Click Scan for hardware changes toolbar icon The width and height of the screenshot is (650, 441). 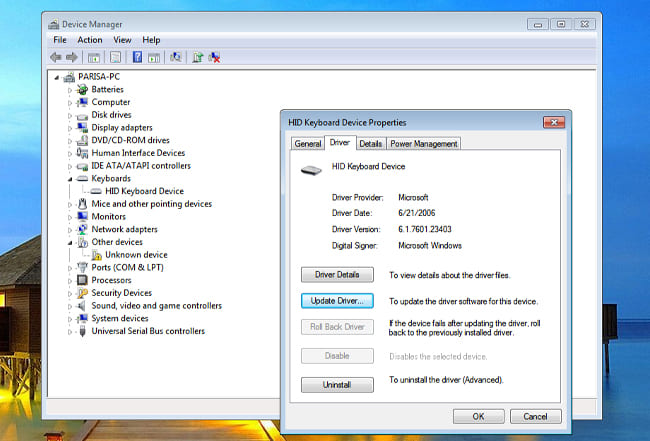[176, 57]
